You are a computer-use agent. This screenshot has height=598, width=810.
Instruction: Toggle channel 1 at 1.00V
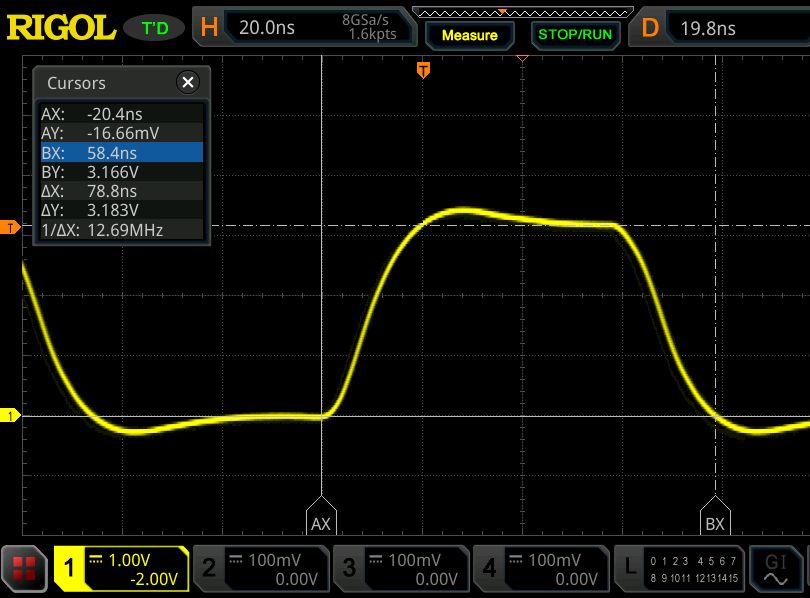click(121, 569)
